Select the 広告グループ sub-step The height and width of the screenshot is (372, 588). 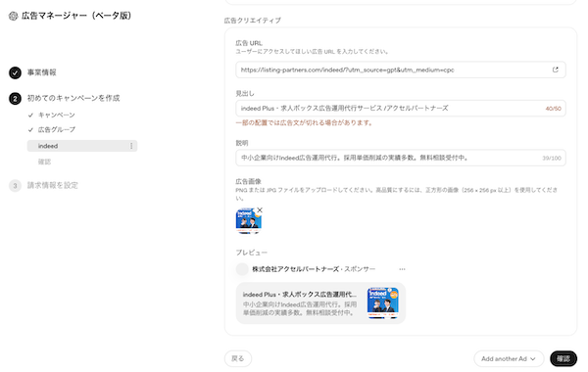point(57,129)
